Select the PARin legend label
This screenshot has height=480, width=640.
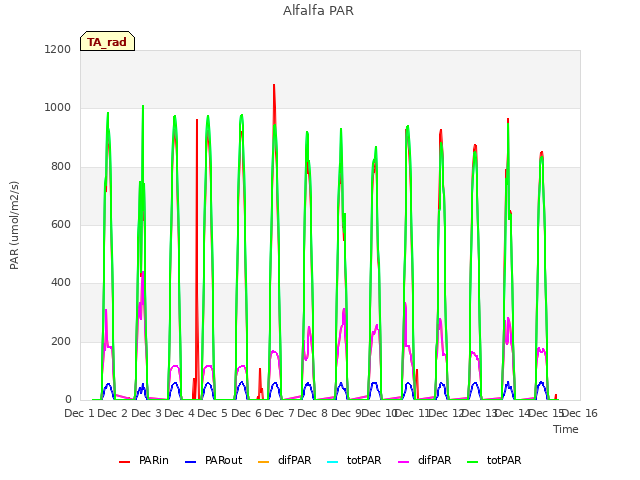point(153,460)
